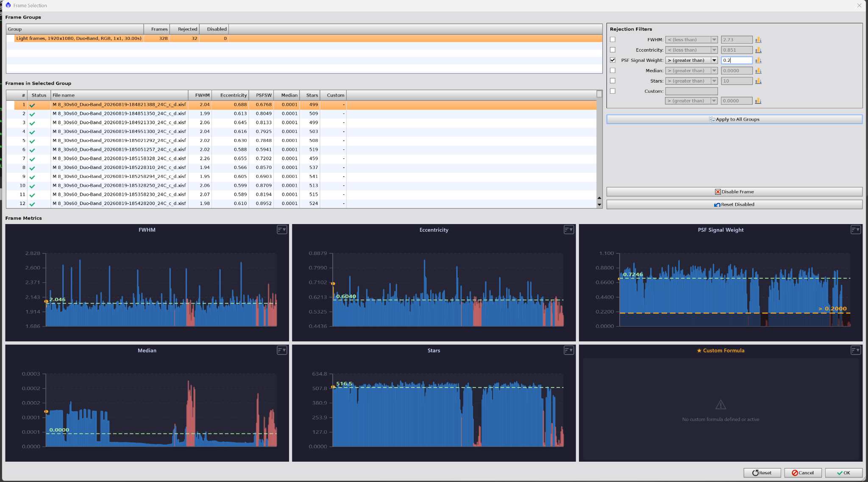Click the green status checkmark of frame 5
Screen dimensions: 868x482
(32, 141)
